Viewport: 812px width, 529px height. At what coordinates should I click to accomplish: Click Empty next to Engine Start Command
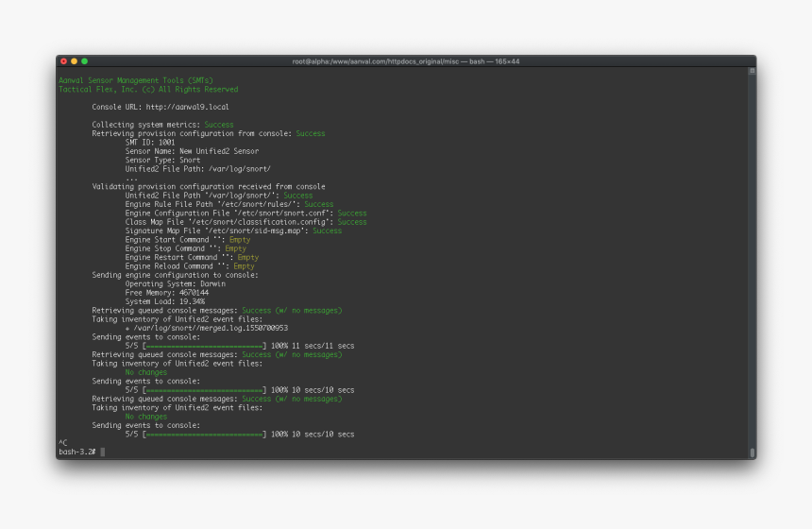coord(240,240)
